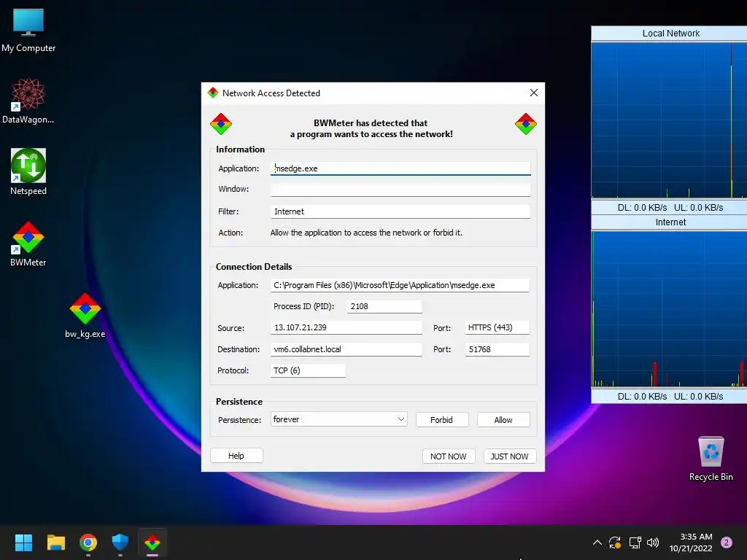Focus the Application field showing msedge.exe

[400, 168]
